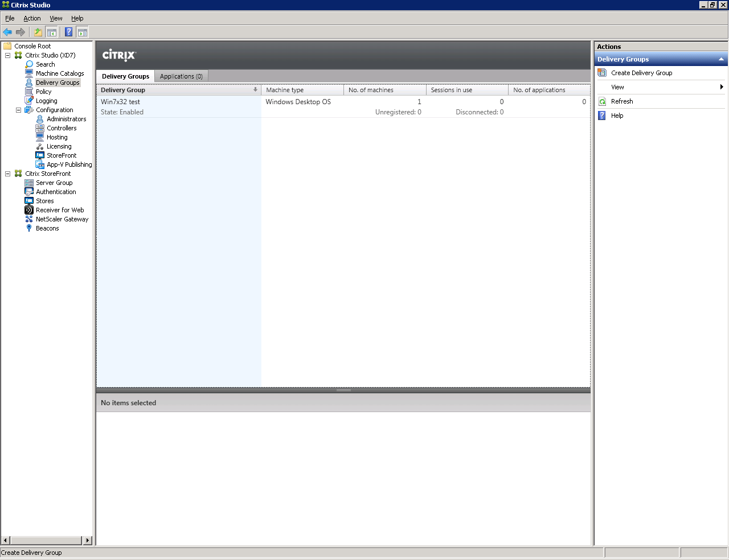Click the Help action link
The width and height of the screenshot is (729, 560).
617,116
